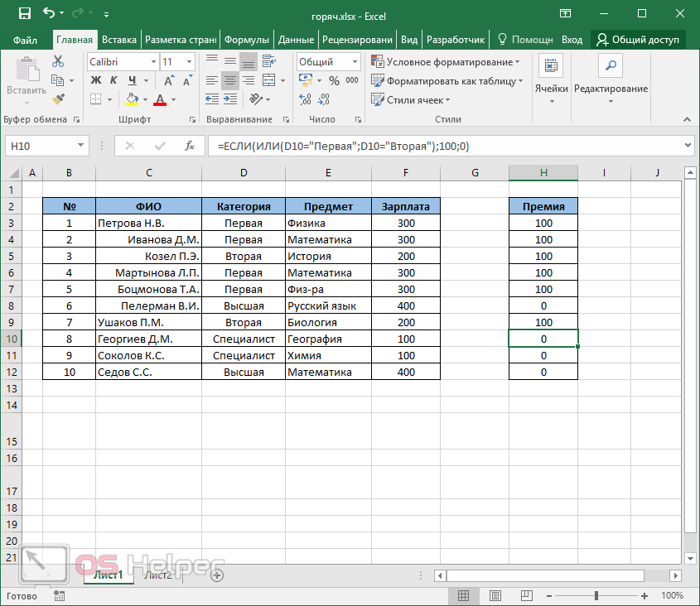Click the fill color bucket icon
This screenshot has height=606, width=700.
tap(132, 99)
